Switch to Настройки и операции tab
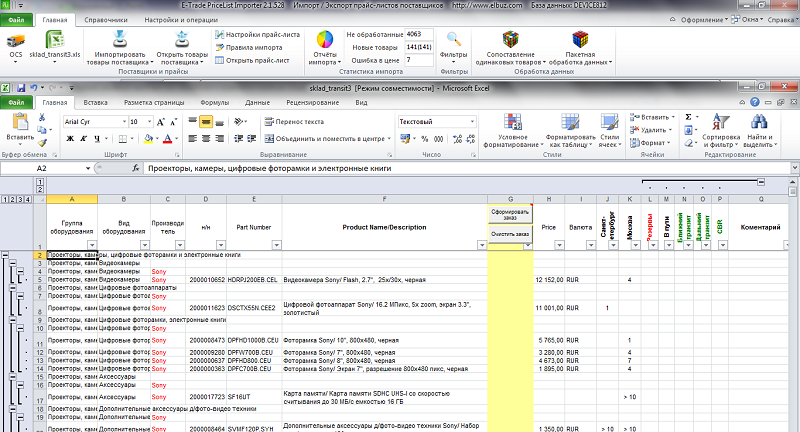The image size is (800, 432). pos(181,20)
